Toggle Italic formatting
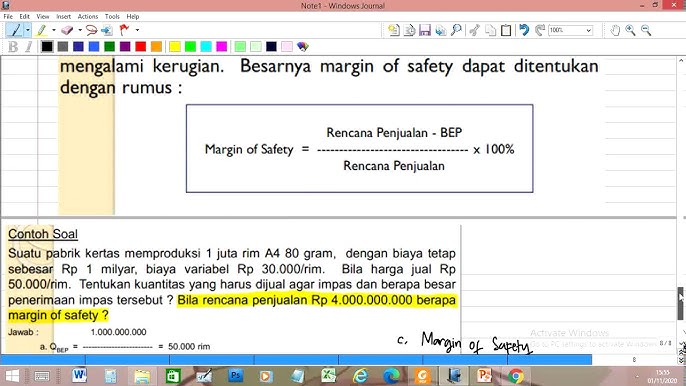 (29, 46)
